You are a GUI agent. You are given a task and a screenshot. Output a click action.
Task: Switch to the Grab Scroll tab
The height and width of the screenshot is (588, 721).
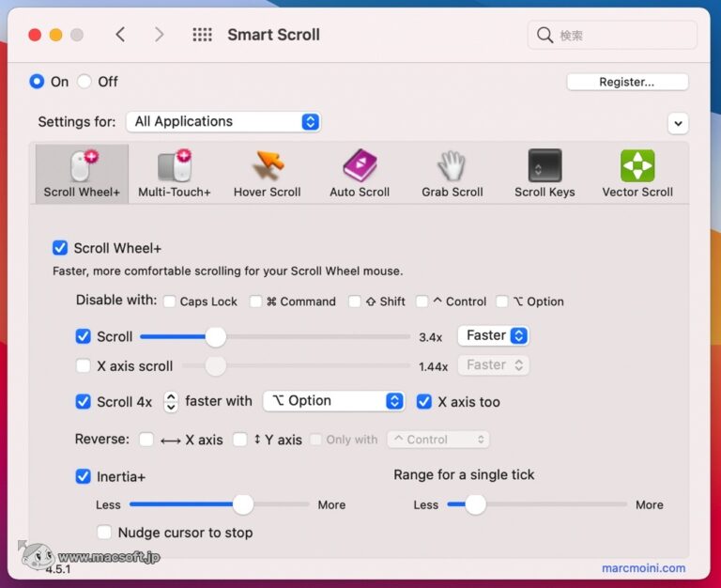452,174
